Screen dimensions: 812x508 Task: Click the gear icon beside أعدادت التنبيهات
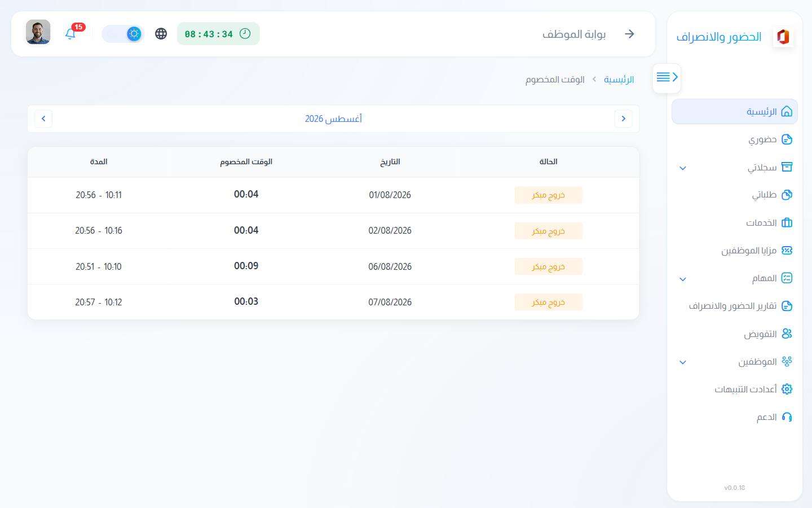[x=787, y=389]
